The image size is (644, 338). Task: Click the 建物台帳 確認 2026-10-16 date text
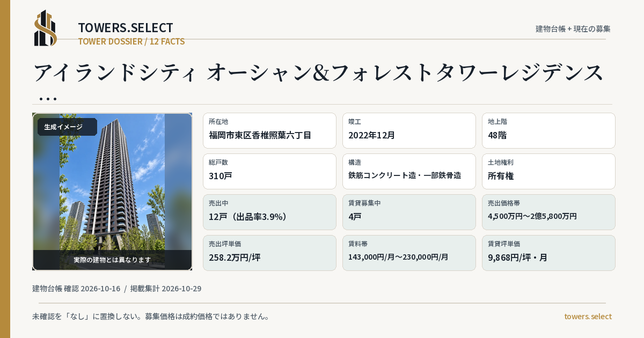pyautogui.click(x=76, y=289)
